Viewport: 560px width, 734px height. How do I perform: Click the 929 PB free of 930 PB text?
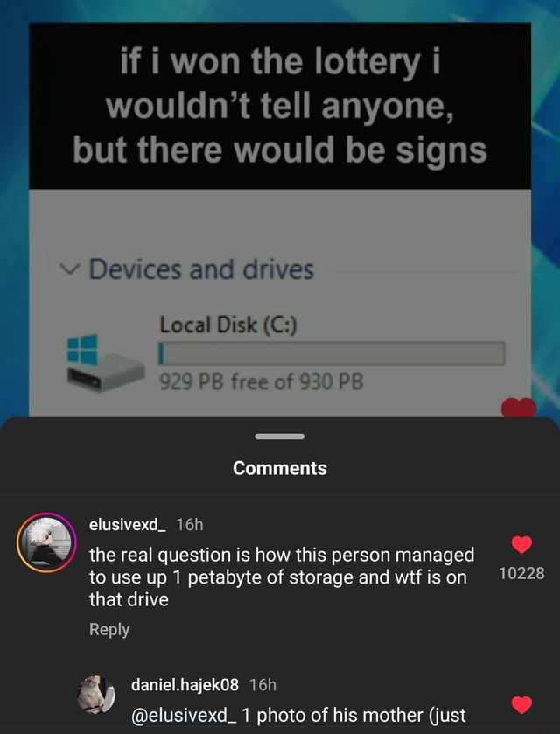[x=262, y=382]
